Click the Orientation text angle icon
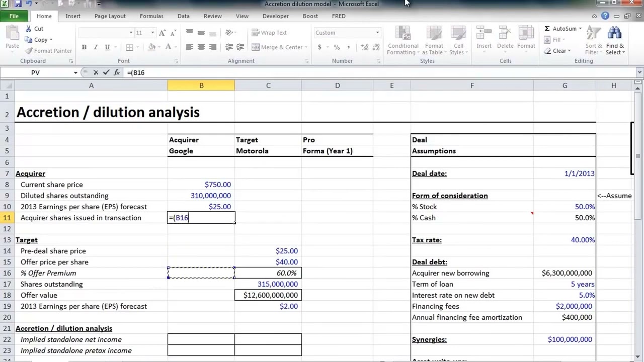 point(229,33)
